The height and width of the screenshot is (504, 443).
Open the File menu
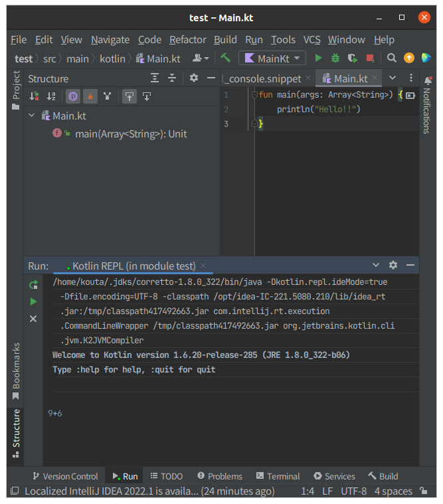(x=19, y=40)
